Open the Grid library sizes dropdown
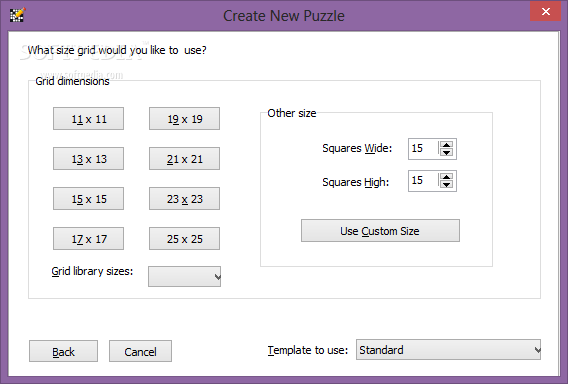The width and height of the screenshot is (568, 384). tap(184, 277)
